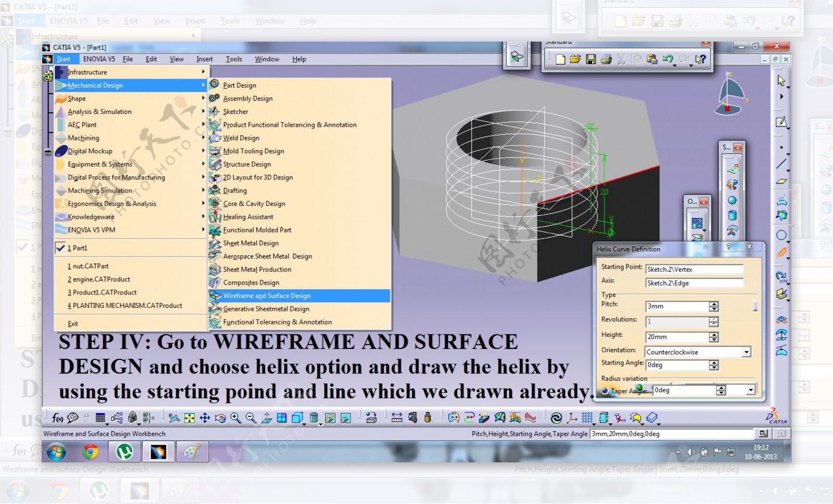Expand the Analysis & Simulation submenu
This screenshot has width=833, height=504.
[204, 111]
